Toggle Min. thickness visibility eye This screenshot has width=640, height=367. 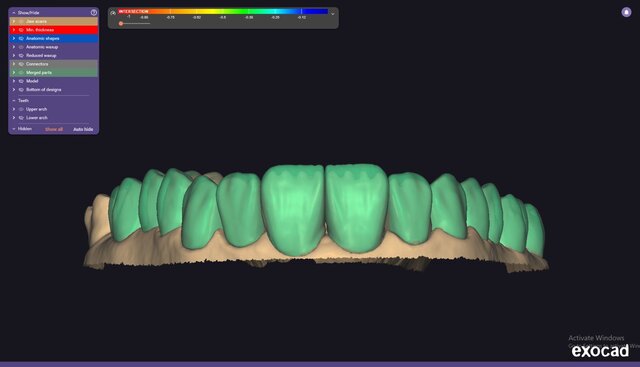[21, 30]
